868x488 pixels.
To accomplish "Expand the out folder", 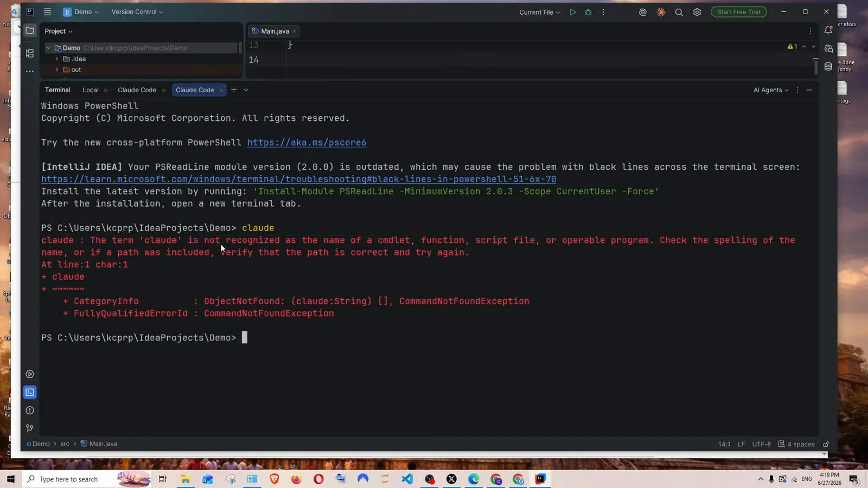I will point(57,69).
